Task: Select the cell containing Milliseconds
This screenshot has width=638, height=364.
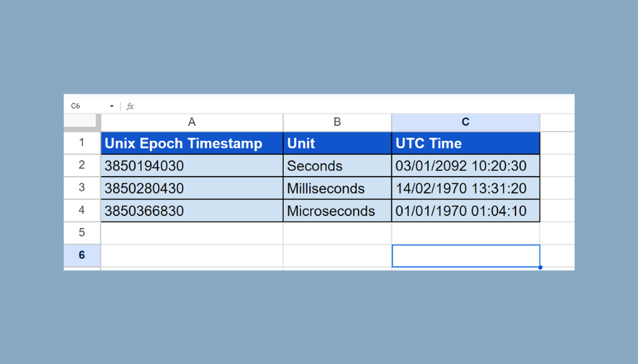Action: click(x=337, y=189)
